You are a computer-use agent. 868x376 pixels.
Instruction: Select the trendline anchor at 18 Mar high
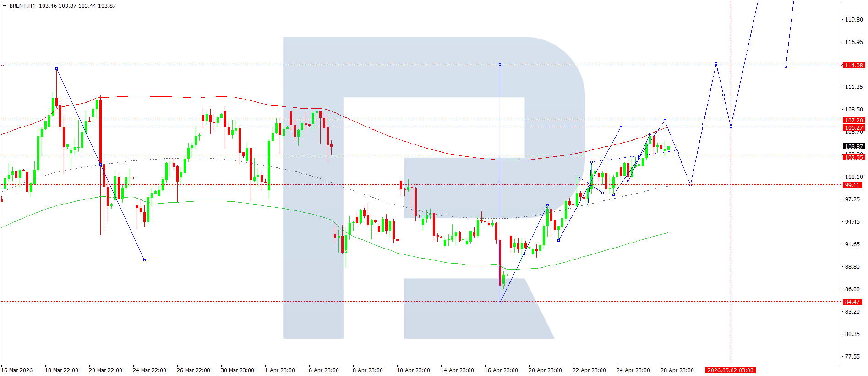56,69
